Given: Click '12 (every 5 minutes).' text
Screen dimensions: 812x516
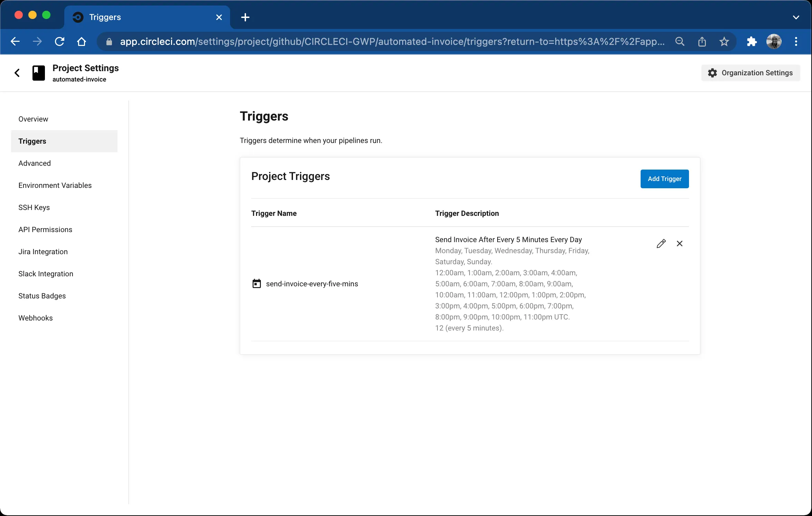Looking at the screenshot, I should pyautogui.click(x=469, y=328).
